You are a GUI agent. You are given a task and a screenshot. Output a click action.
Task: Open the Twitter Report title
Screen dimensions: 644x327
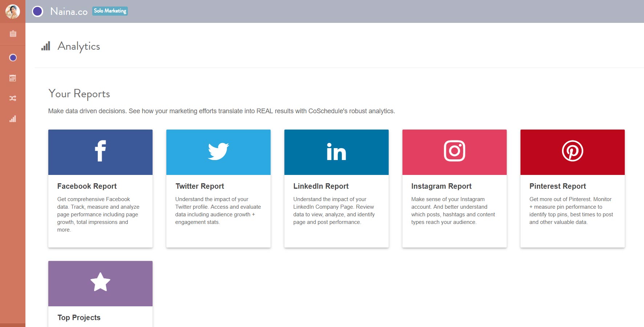click(200, 186)
